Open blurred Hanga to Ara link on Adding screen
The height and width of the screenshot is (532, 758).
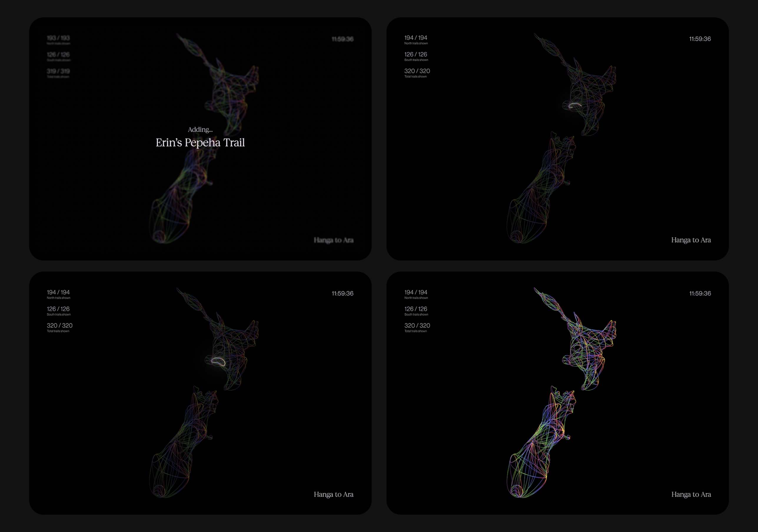333,240
